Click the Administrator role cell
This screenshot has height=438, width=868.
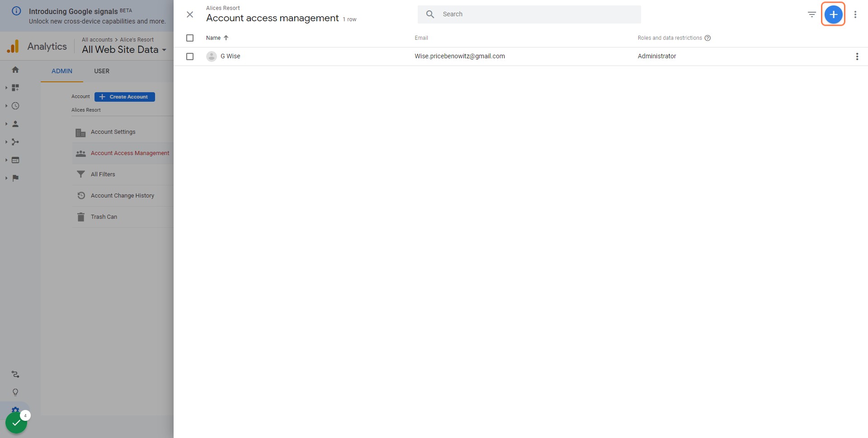click(657, 57)
